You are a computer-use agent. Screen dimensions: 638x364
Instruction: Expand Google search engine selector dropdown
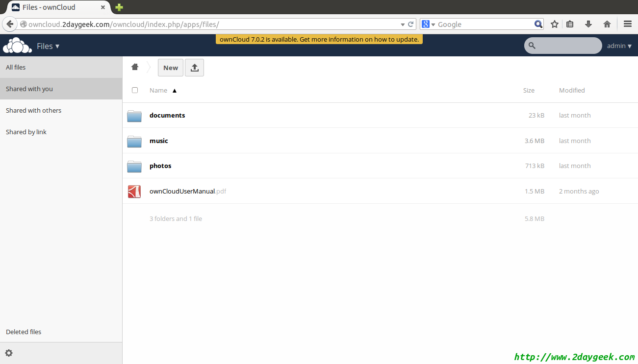429,24
